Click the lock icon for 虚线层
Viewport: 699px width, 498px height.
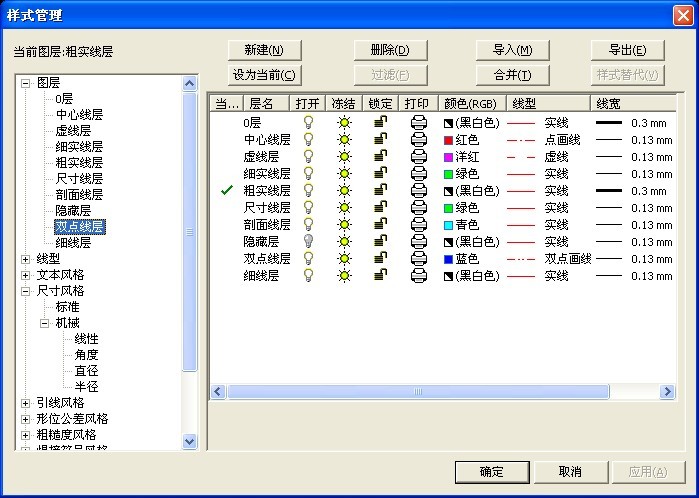point(380,157)
